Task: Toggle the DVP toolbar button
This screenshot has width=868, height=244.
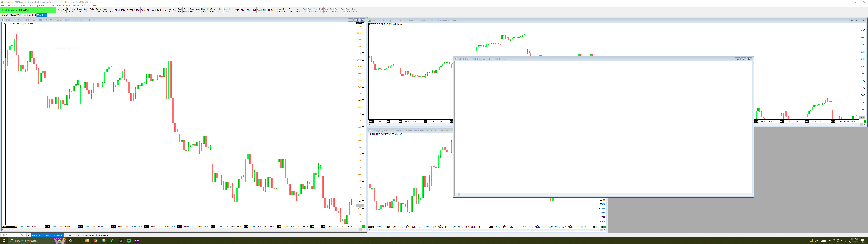Action: tap(198, 11)
